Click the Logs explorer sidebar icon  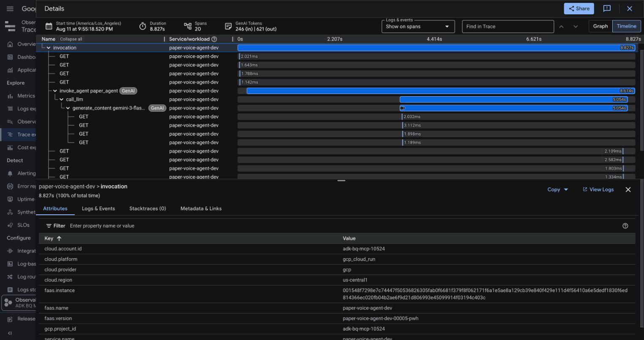coord(10,108)
